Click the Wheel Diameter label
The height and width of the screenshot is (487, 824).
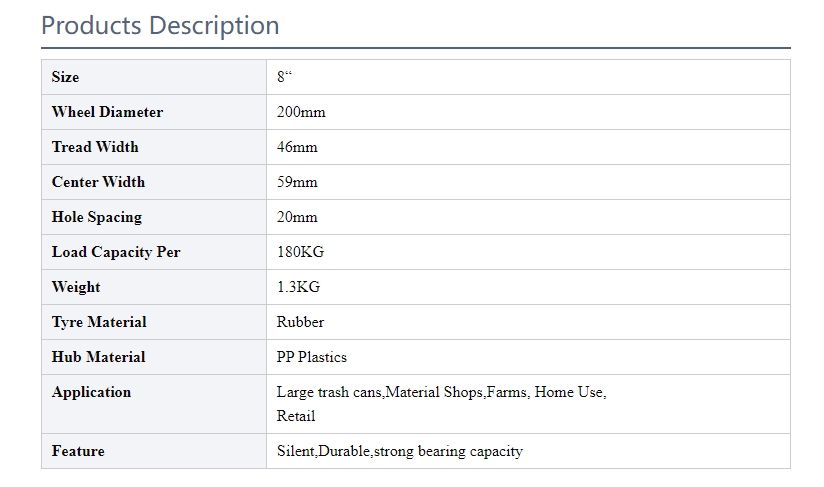pos(107,112)
